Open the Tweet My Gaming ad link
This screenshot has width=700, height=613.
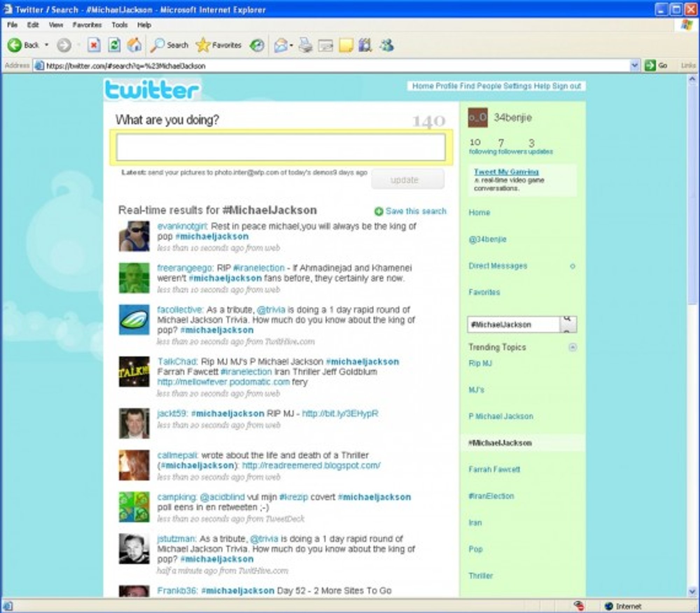pos(506,172)
